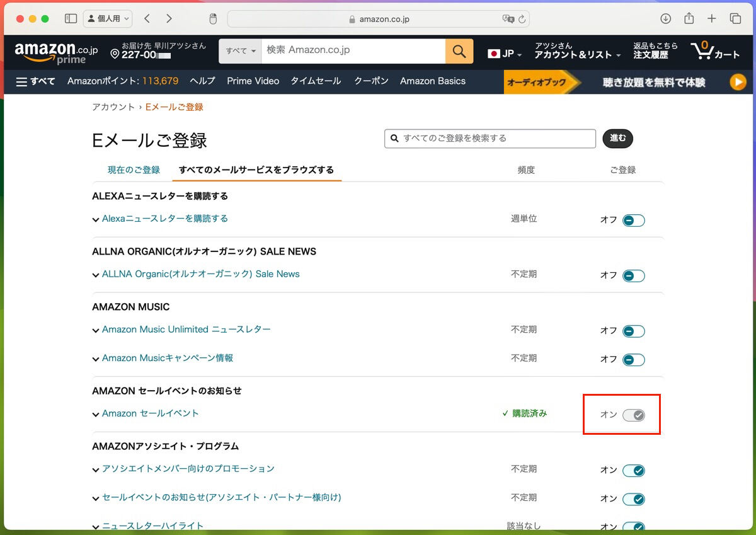This screenshot has width=756, height=535.
Task: Open アカウント&リスト dropdown menu
Action: pyautogui.click(x=578, y=51)
